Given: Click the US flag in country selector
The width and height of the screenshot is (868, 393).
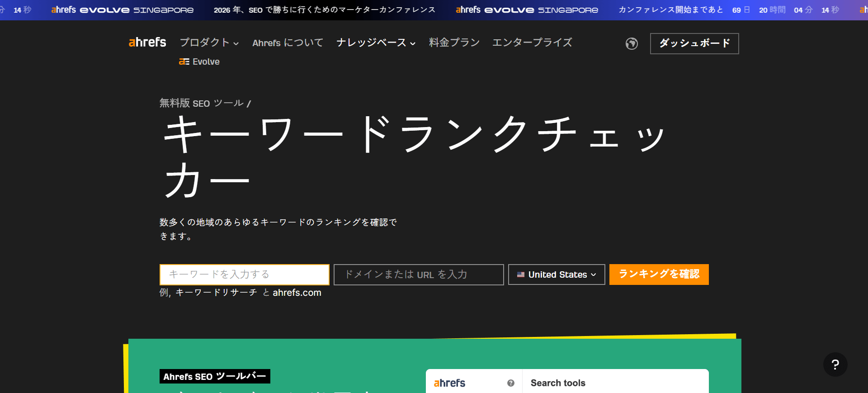Looking at the screenshot, I should [521, 275].
